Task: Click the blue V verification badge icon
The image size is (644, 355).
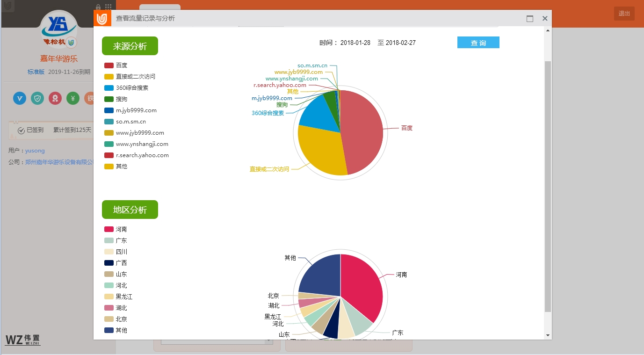Action: pos(20,98)
